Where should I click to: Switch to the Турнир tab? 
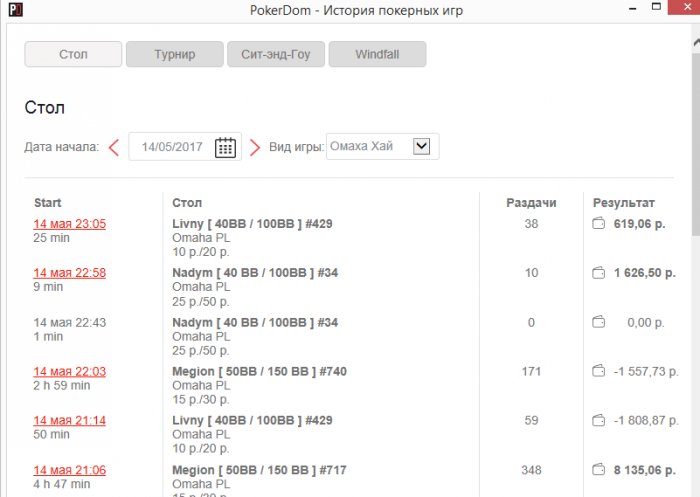(x=175, y=54)
